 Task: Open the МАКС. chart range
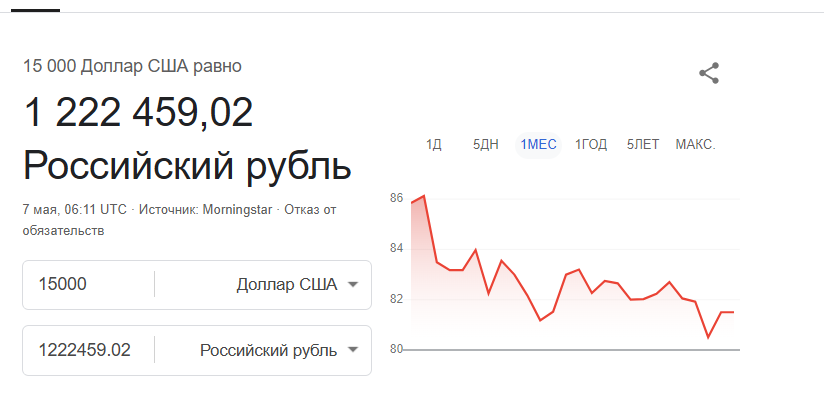[695, 145]
